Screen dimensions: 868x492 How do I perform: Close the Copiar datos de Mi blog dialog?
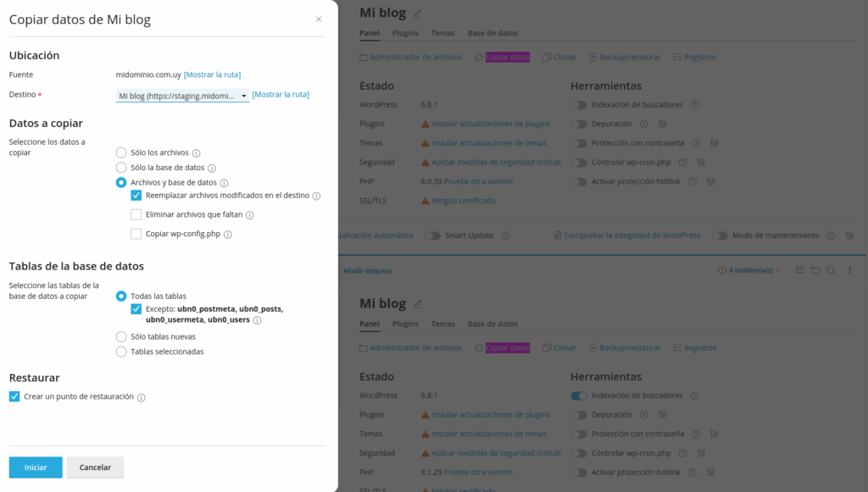[x=319, y=19]
